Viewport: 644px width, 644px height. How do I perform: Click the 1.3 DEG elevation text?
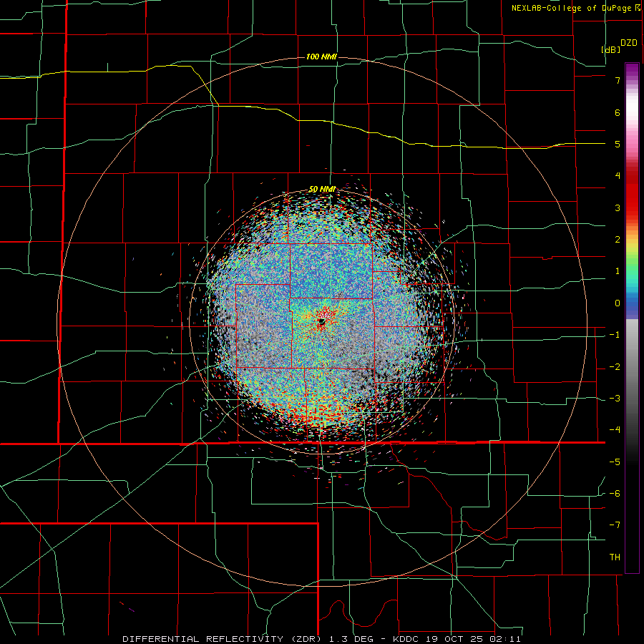click(x=352, y=639)
